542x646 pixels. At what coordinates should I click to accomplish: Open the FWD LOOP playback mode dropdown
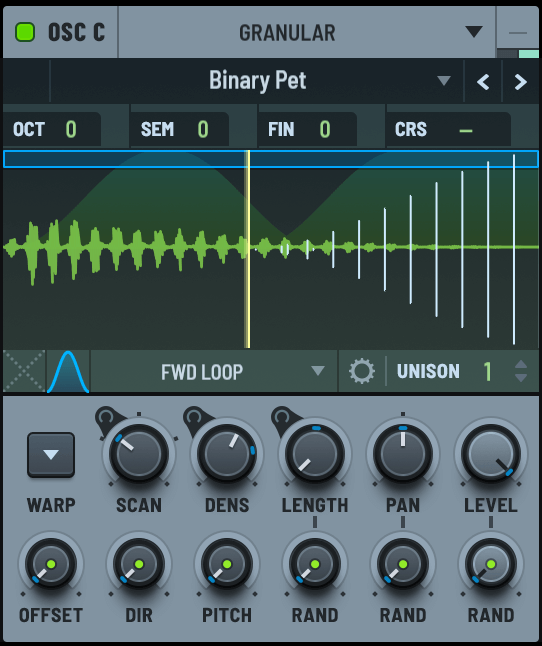point(214,372)
